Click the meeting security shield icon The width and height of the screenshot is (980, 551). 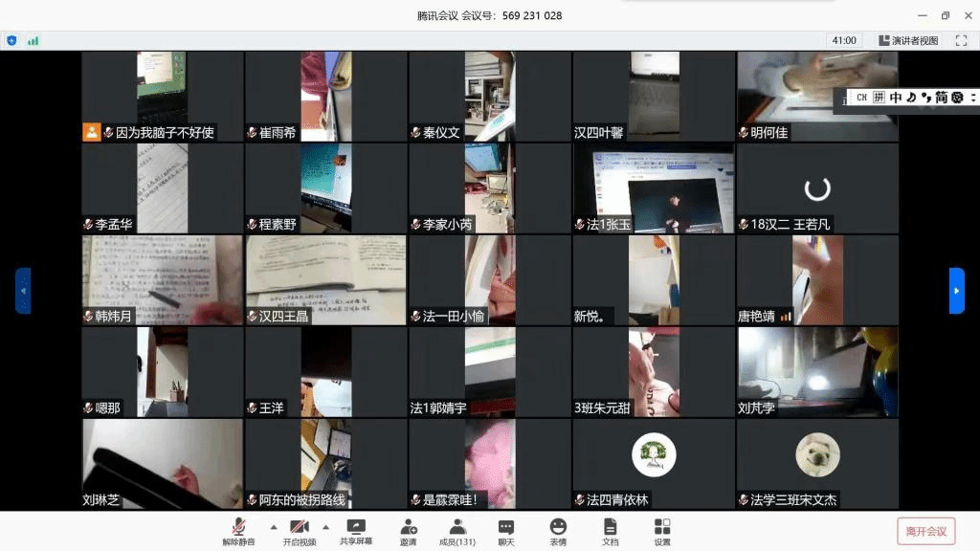click(11, 41)
